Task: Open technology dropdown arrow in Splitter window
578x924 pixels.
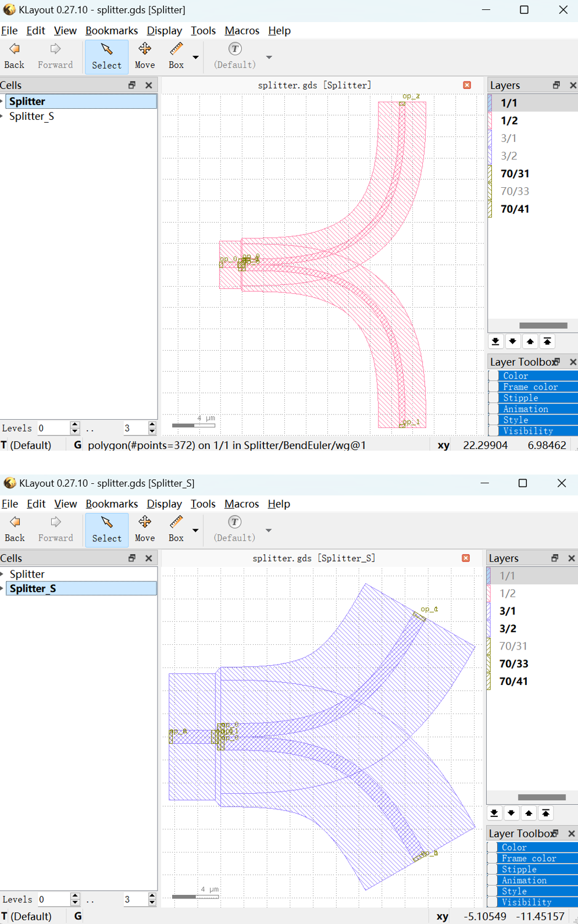Action: click(269, 57)
